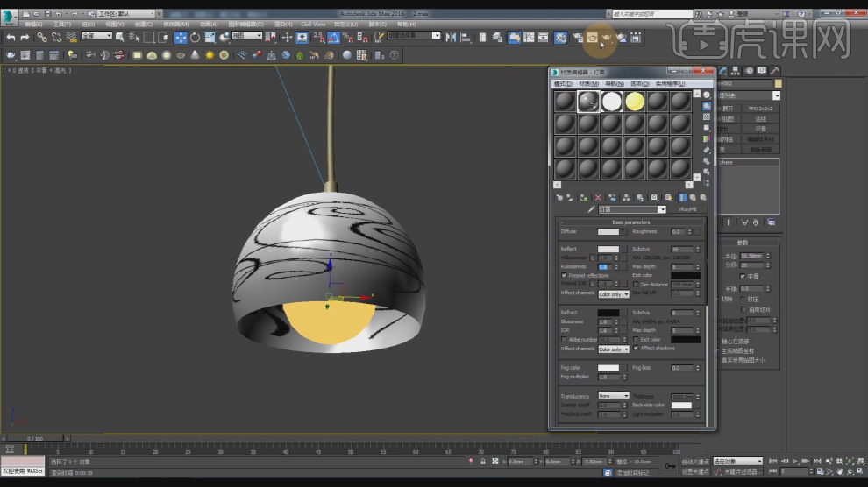Expand the material name dropdown
Image resolution: width=868 pixels, height=487 pixels.
[662, 209]
